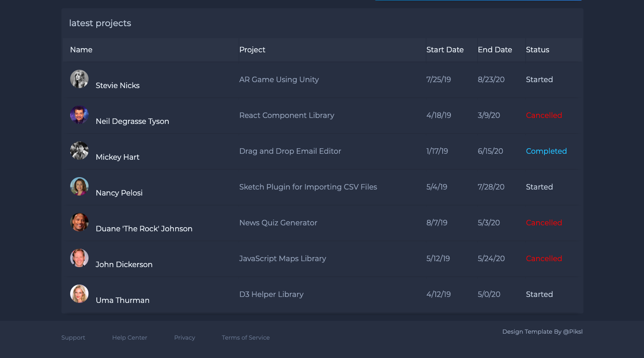Click the search input at the top

tap(478, 1)
